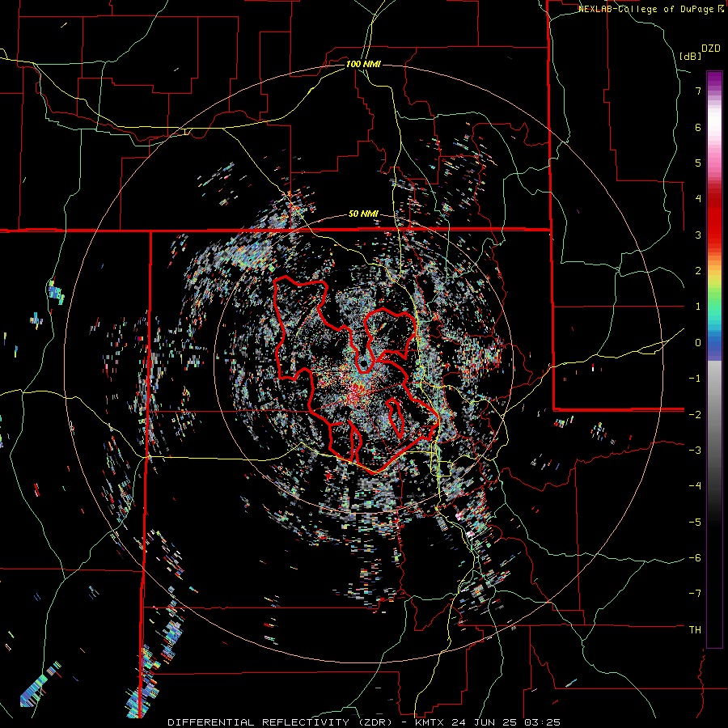The height and width of the screenshot is (728, 728).
Task: Click the Differential Reflectivity KMTX timestamp caption
Action: [364, 722]
